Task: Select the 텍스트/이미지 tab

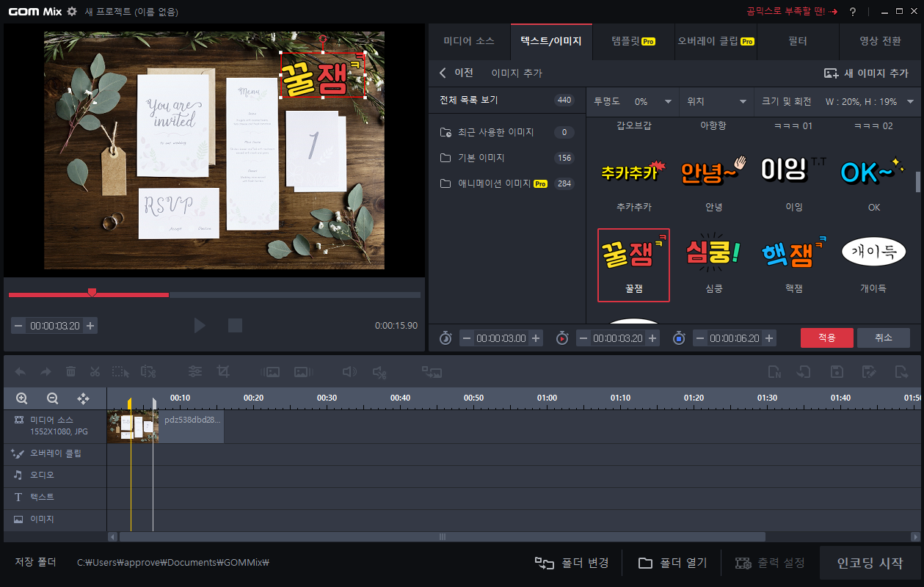Action: [x=551, y=41]
